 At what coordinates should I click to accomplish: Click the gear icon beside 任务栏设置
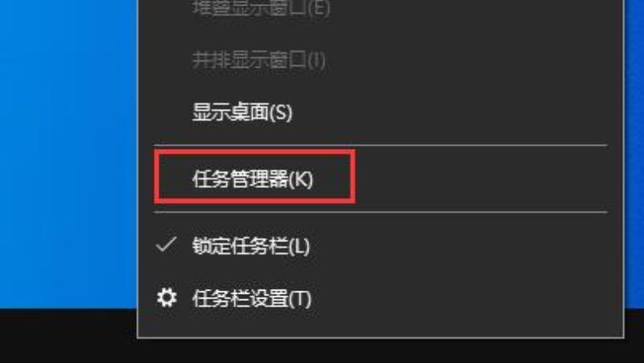167,298
